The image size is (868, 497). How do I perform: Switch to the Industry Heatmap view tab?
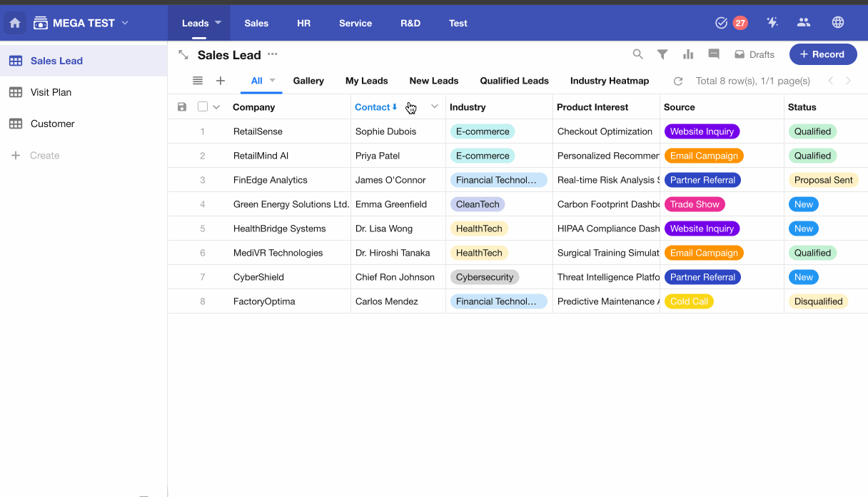coord(609,81)
